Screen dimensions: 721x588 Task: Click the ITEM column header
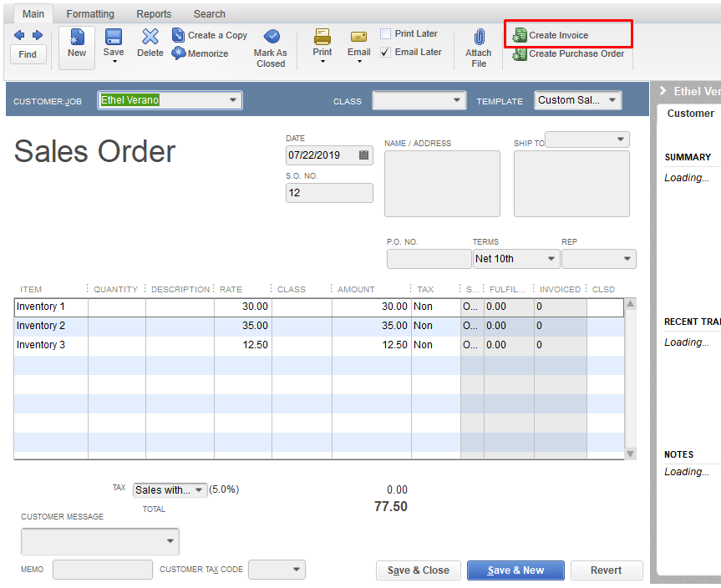tap(31, 289)
